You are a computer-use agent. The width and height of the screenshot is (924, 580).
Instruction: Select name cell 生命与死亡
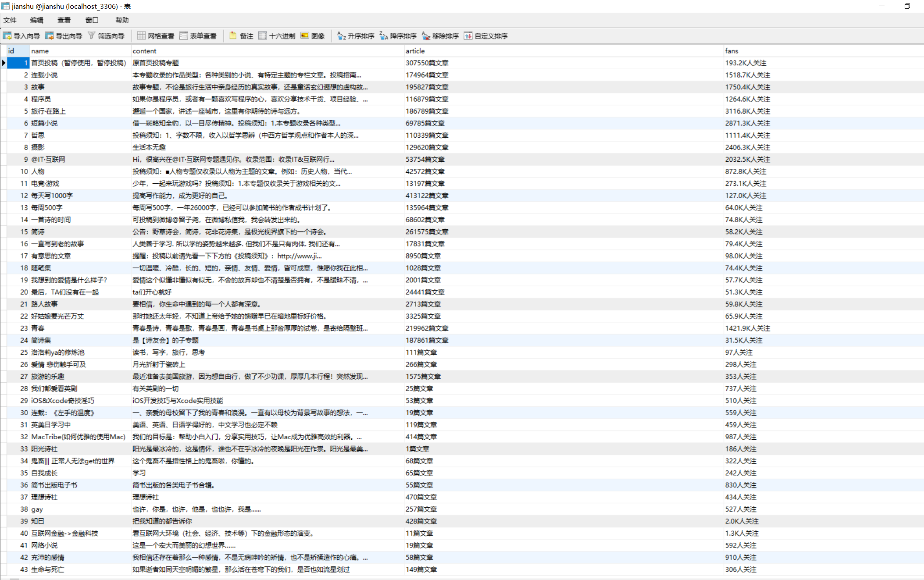[x=80, y=569]
